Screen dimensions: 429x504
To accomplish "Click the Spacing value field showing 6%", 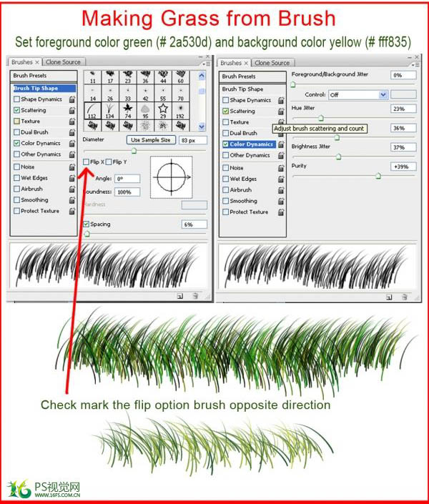I will pyautogui.click(x=194, y=224).
